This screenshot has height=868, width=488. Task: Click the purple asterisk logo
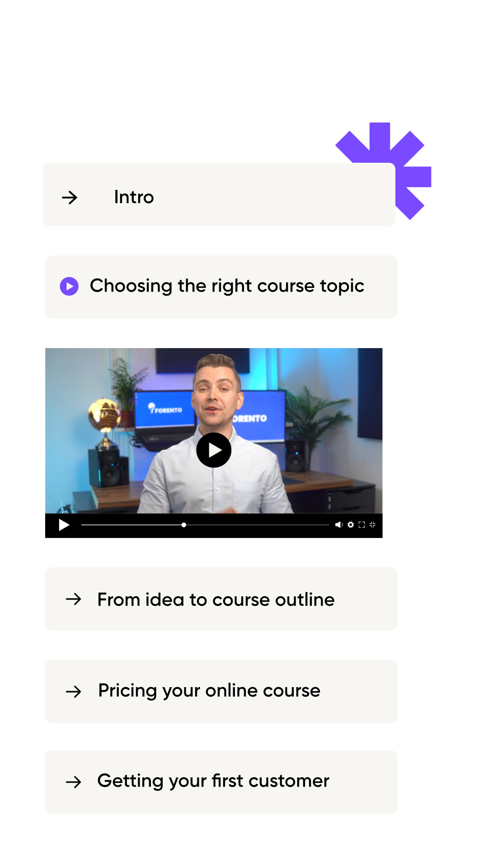(x=383, y=171)
